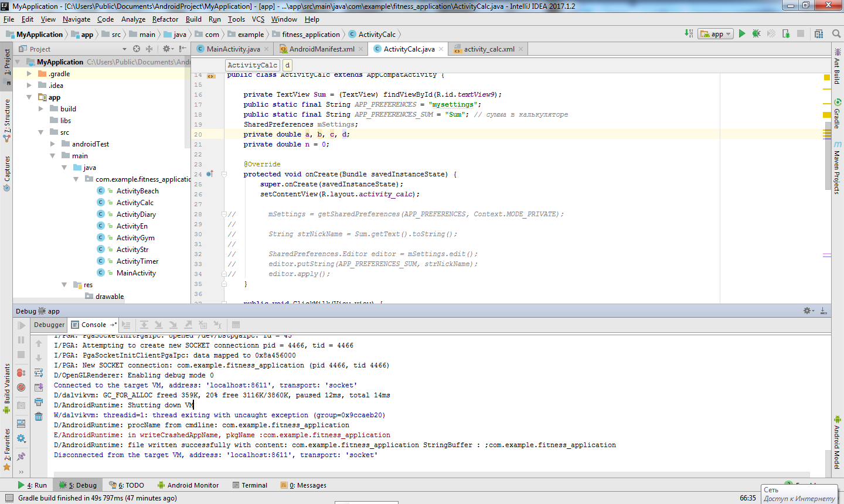The width and height of the screenshot is (844, 504).
Task: Select ActivityTimer class in project tree
Action: 137,261
